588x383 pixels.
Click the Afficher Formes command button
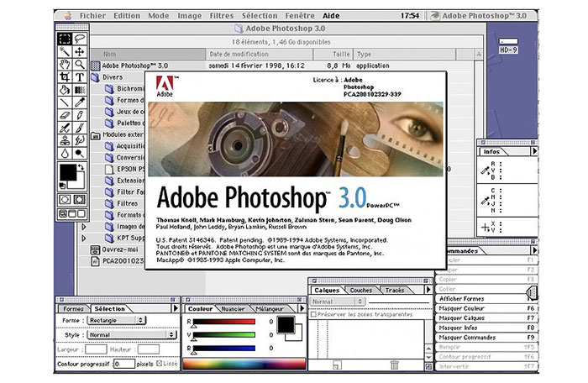click(486, 299)
